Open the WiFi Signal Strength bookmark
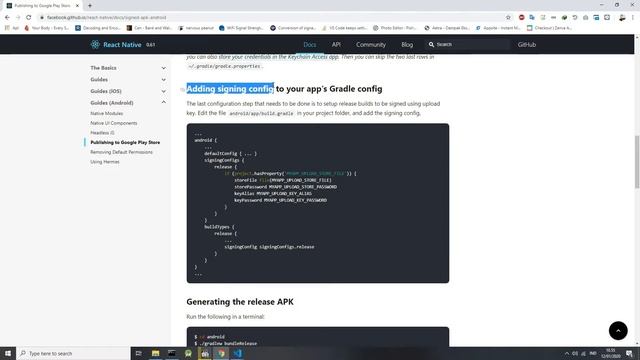This screenshot has height=360, width=640. tap(241, 28)
